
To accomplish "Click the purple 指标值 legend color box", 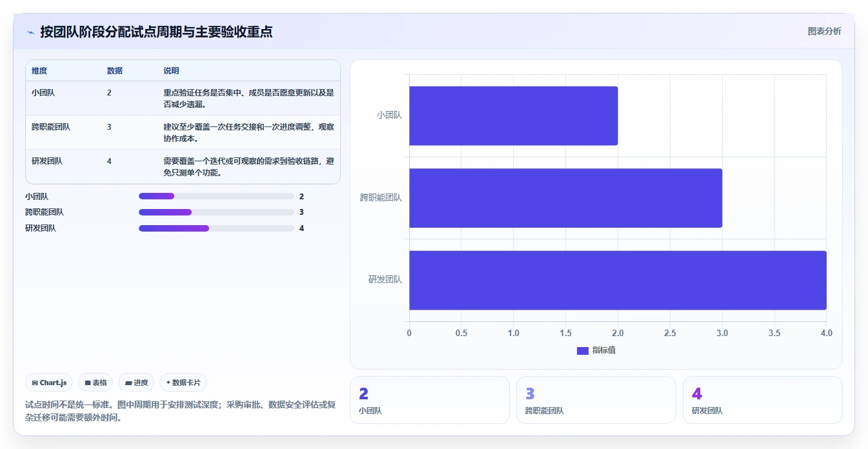I will (583, 350).
